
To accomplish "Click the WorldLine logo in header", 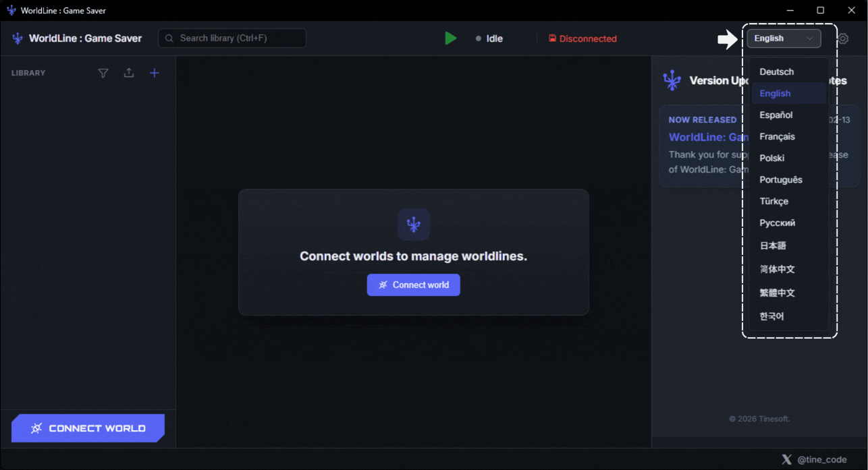I will pos(18,38).
